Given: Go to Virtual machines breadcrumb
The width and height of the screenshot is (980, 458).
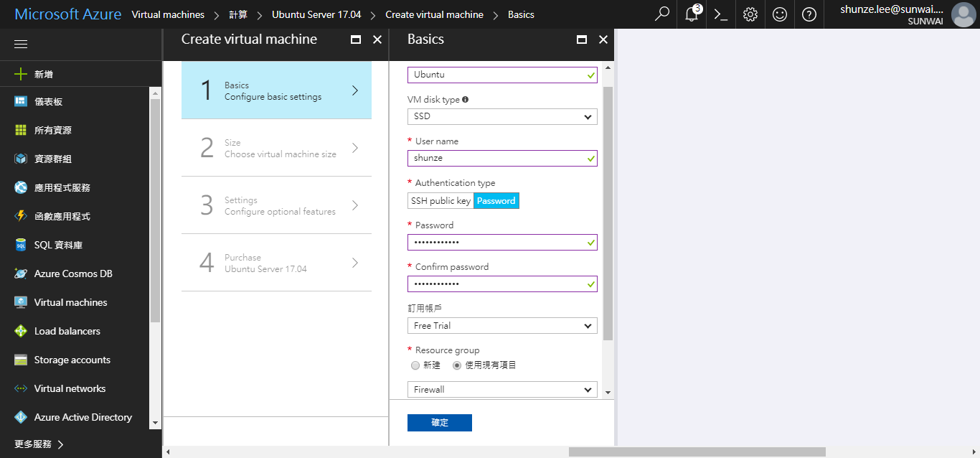Looking at the screenshot, I should [168, 14].
